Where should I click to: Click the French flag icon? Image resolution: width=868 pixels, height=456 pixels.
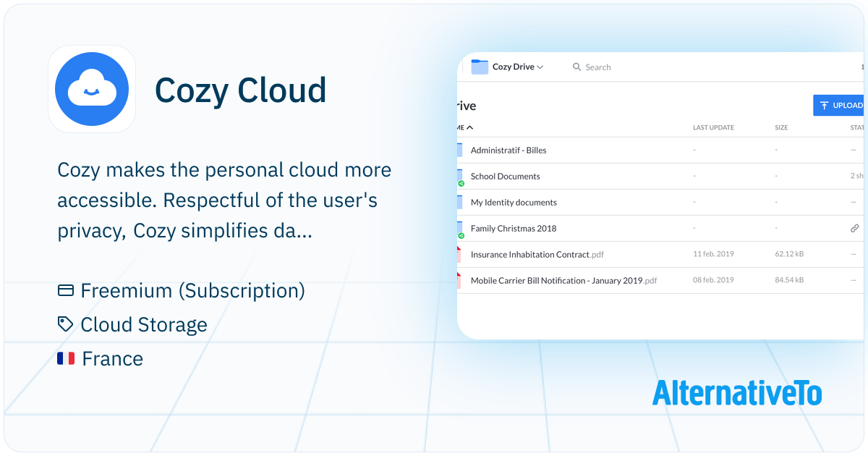(66, 358)
